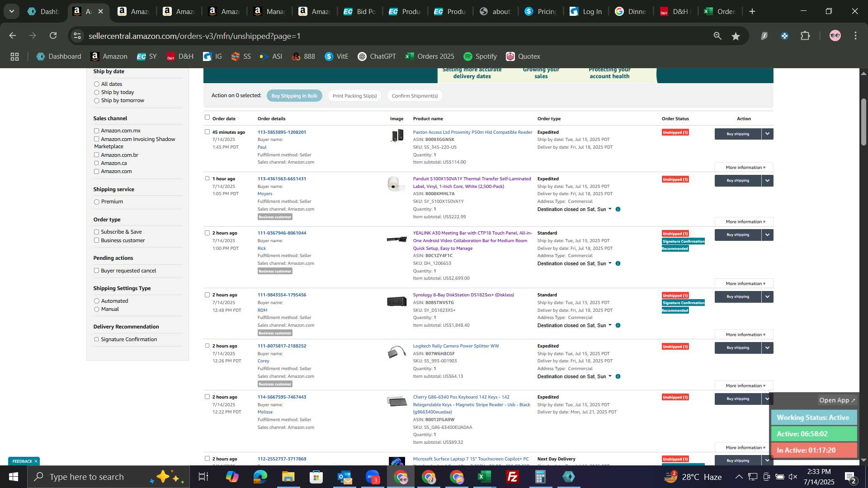
Task: Switch to the Manage browser tab
Action: tap(269, 11)
